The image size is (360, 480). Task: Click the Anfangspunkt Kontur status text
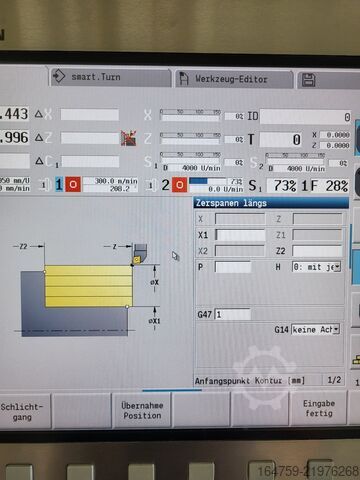coord(250,381)
